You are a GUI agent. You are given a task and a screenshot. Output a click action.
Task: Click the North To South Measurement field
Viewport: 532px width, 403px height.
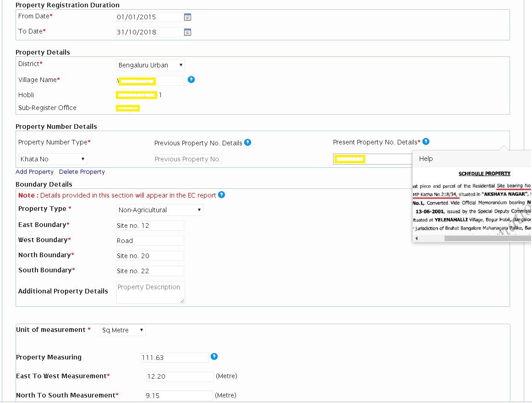pos(179,395)
